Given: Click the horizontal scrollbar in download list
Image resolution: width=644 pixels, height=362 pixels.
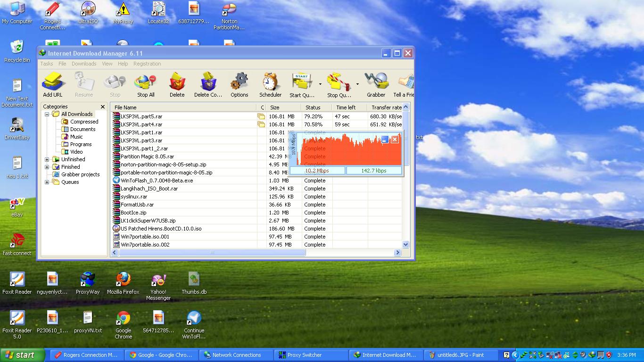Looking at the screenshot, I should click(212, 253).
